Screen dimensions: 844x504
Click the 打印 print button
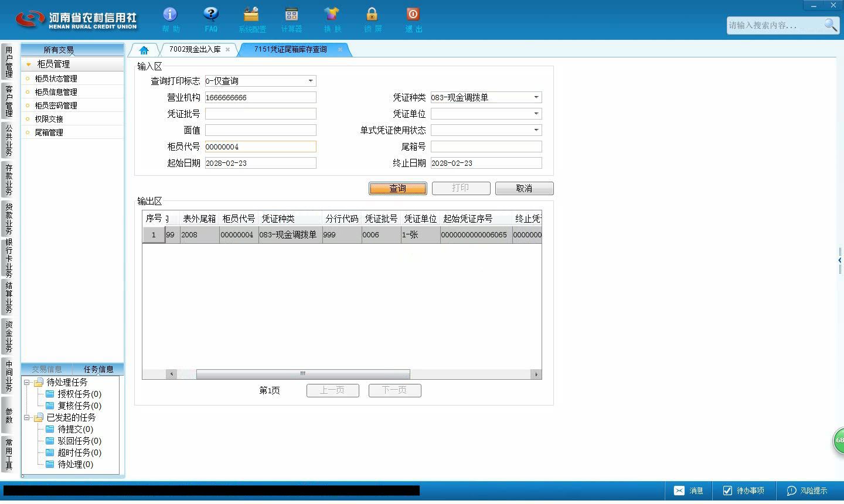[461, 188]
